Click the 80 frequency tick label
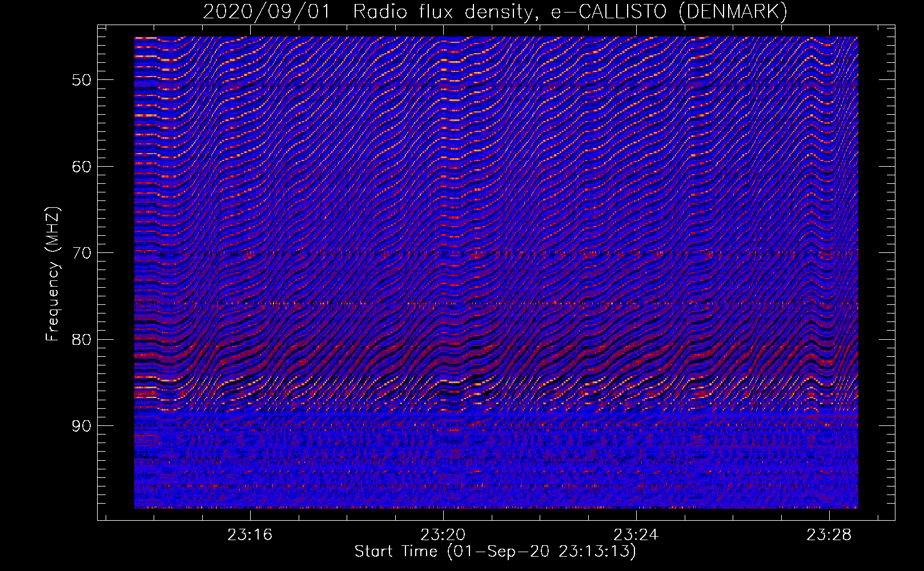 [81, 340]
